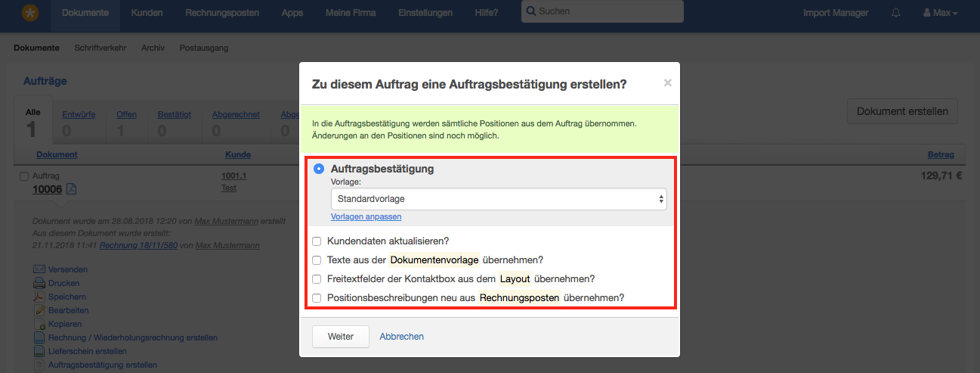
Task: Click the PDF icon next to 10006
Action: click(71, 188)
